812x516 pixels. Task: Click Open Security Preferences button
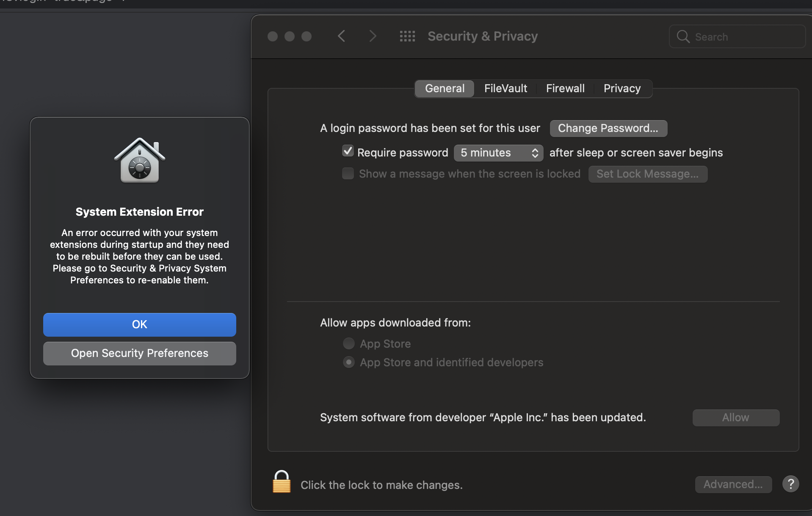coord(140,353)
